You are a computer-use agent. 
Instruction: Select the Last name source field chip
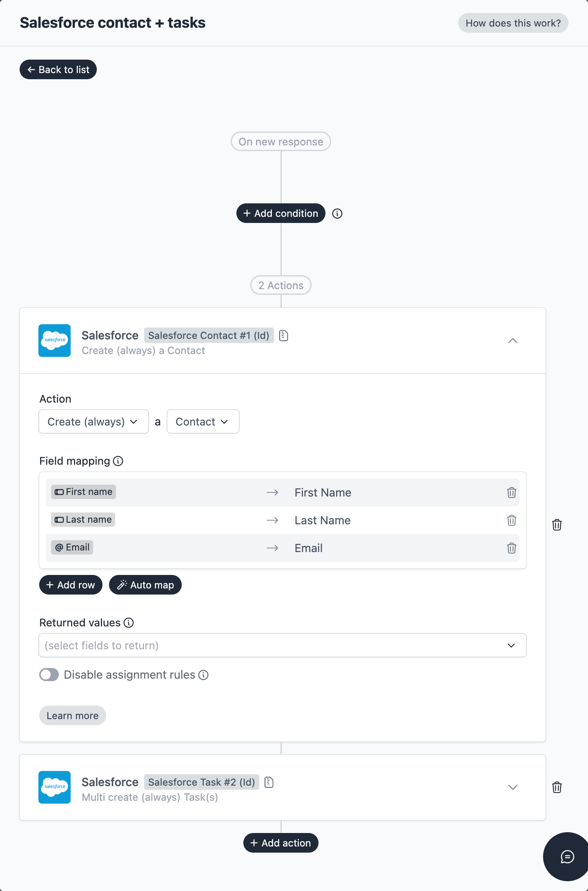83,519
